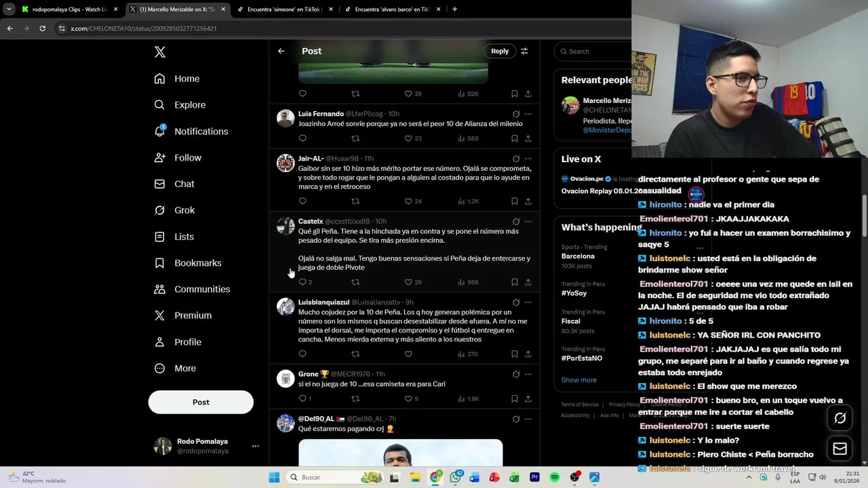Like Castelx's reply
This screenshot has height=488, width=868.
pos(408,282)
